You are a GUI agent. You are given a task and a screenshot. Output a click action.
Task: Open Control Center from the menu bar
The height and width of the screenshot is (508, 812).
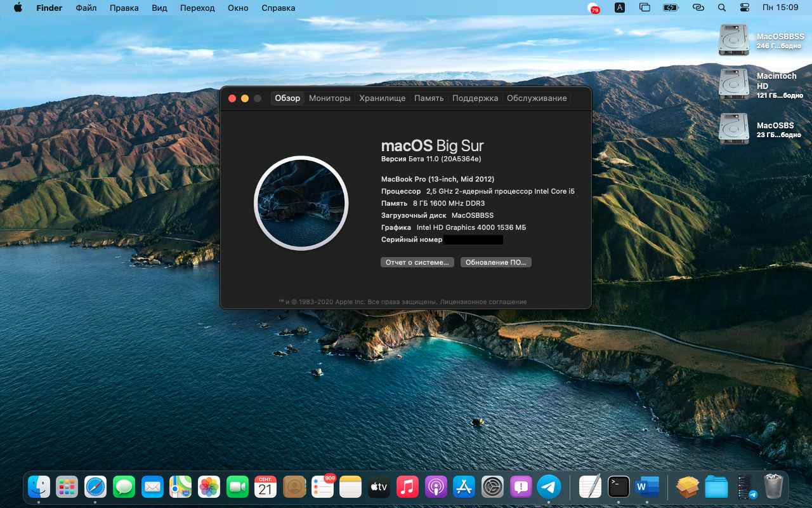[x=744, y=8]
